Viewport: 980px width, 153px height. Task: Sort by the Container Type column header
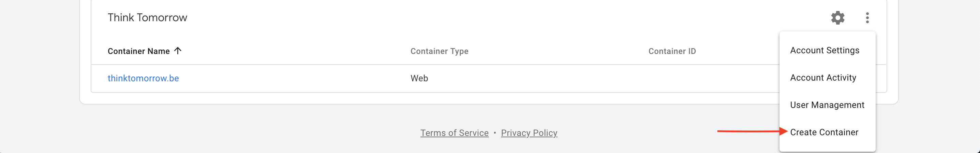440,51
